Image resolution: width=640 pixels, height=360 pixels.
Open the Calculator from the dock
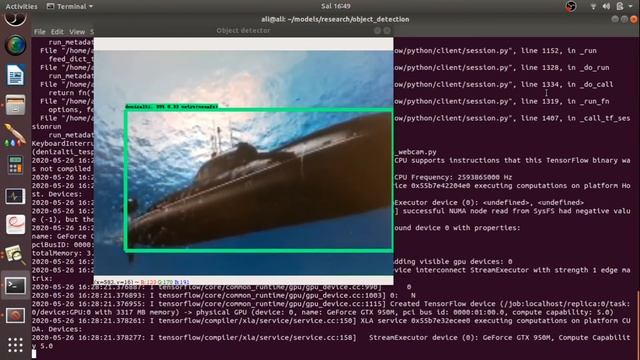coord(16,165)
